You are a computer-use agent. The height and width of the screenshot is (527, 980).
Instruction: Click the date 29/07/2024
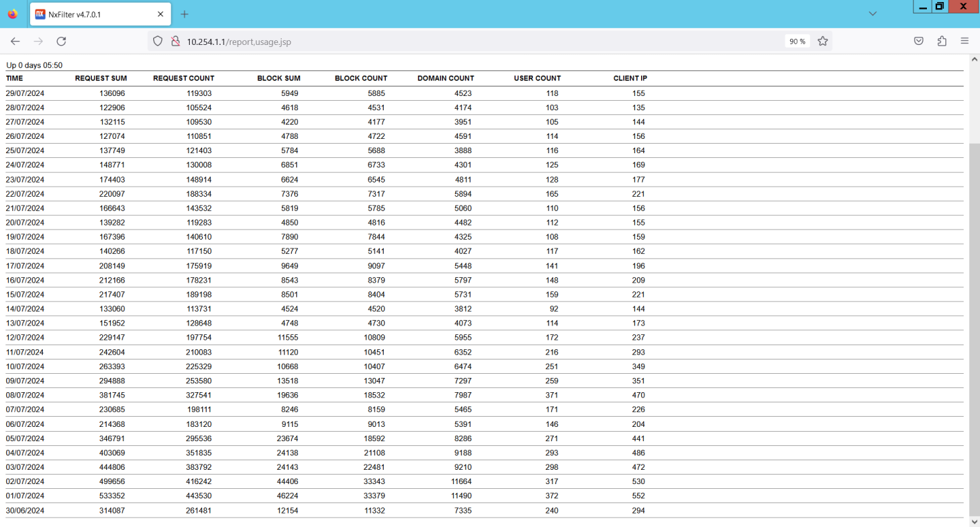(x=25, y=93)
